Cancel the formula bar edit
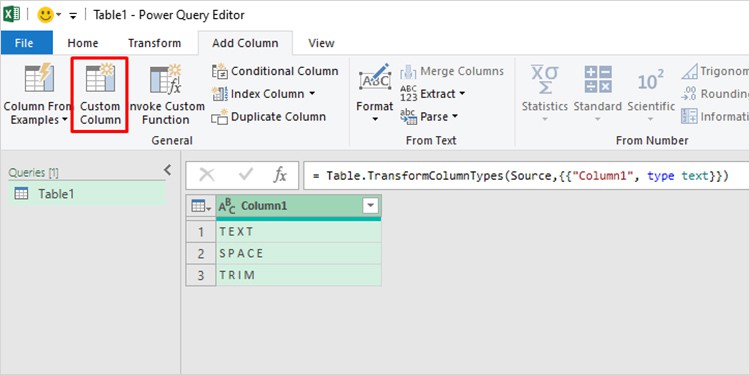The height and width of the screenshot is (375, 750). click(207, 176)
